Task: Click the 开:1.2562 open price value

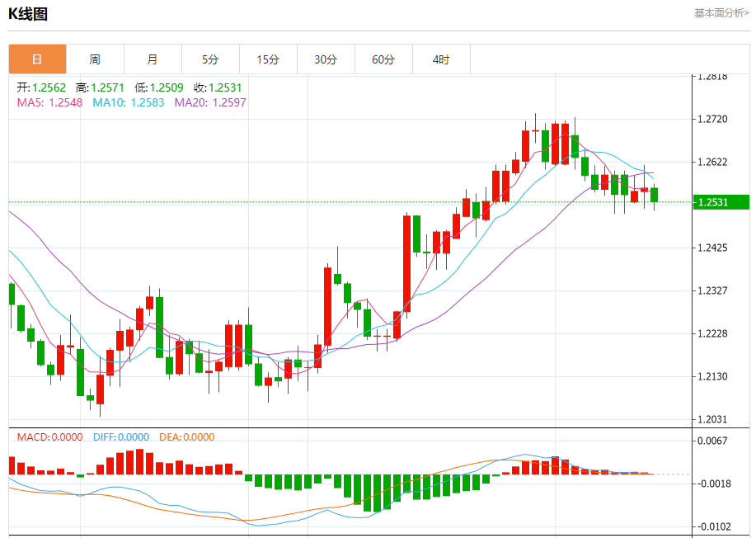Action: [x=41, y=87]
